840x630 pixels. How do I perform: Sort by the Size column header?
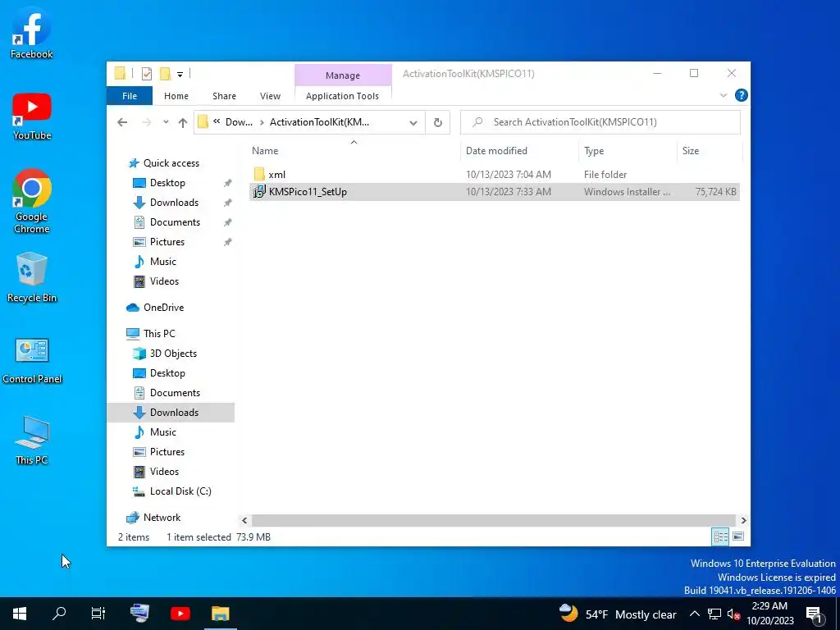[x=710, y=151]
